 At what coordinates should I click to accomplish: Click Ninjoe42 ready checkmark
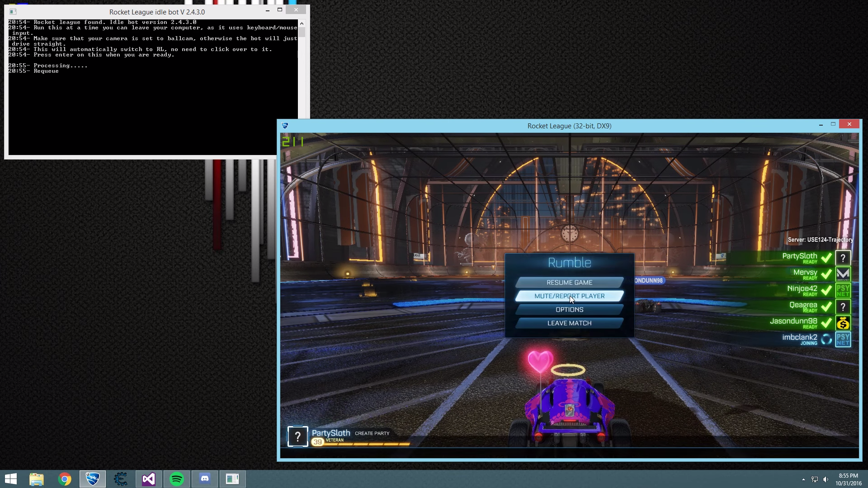click(826, 291)
